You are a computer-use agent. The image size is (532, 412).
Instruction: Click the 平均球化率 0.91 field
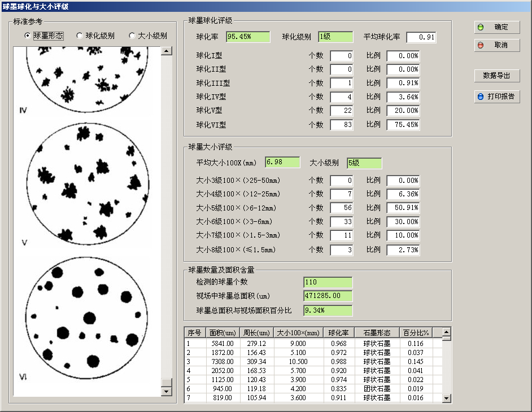421,37
